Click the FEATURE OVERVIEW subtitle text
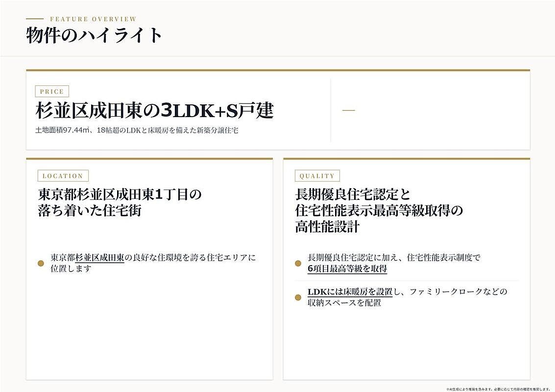 tap(93, 19)
